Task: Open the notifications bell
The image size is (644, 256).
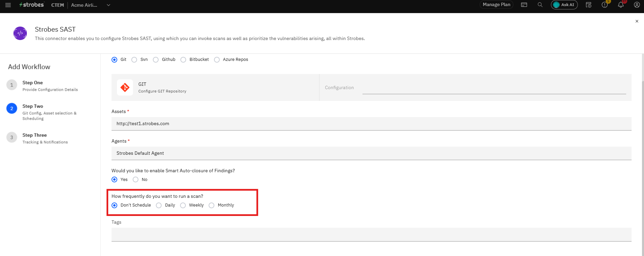Action: coord(621,5)
